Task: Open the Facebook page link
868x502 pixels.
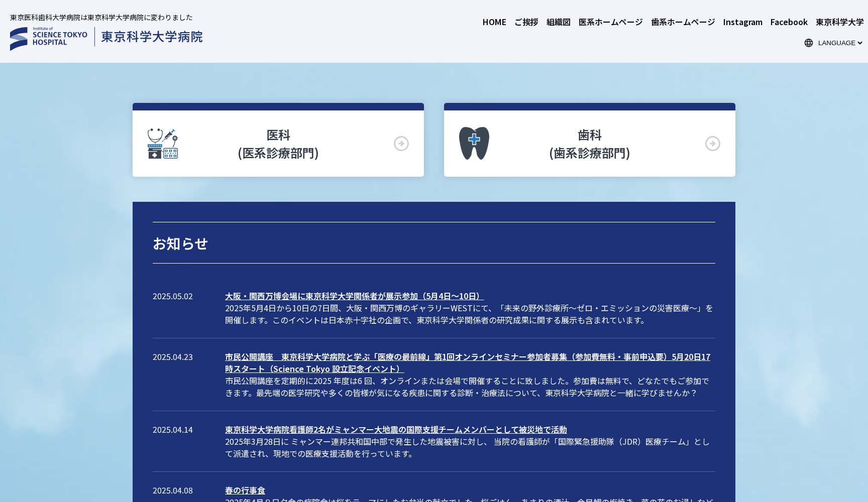Action: 789,22
